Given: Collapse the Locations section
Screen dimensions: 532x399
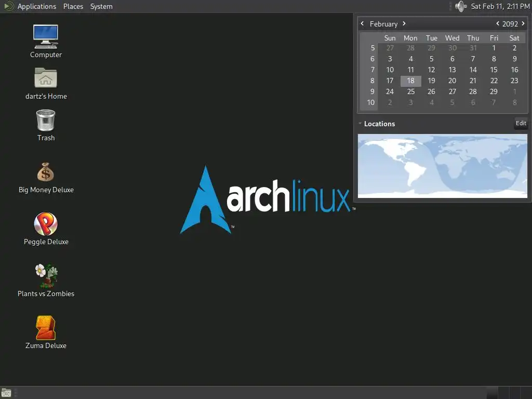Looking at the screenshot, I should [360, 124].
